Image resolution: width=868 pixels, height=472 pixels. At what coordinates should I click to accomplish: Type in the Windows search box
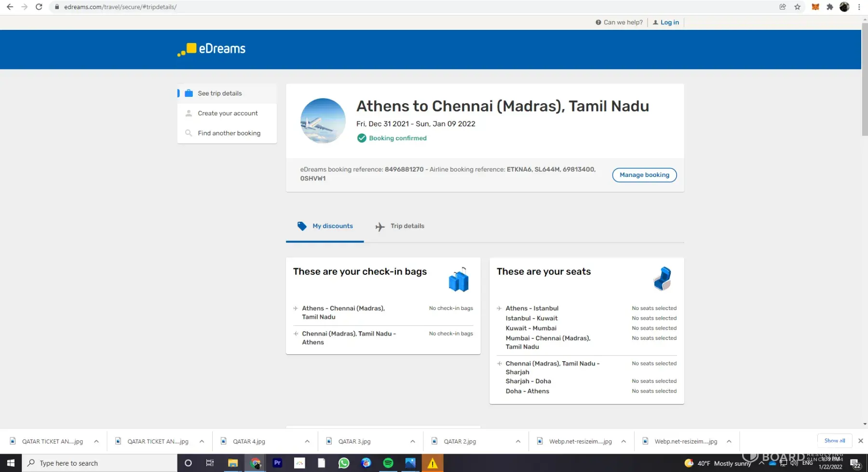(101, 463)
